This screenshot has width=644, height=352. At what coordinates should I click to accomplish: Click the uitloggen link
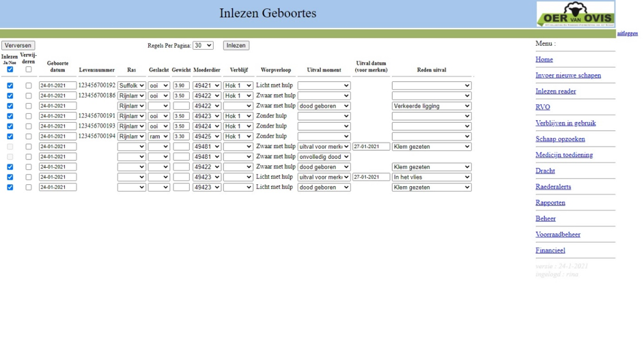627,33
